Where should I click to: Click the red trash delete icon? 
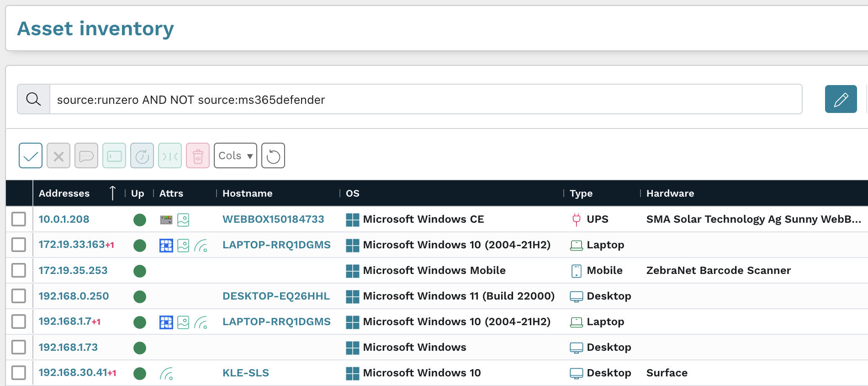198,155
